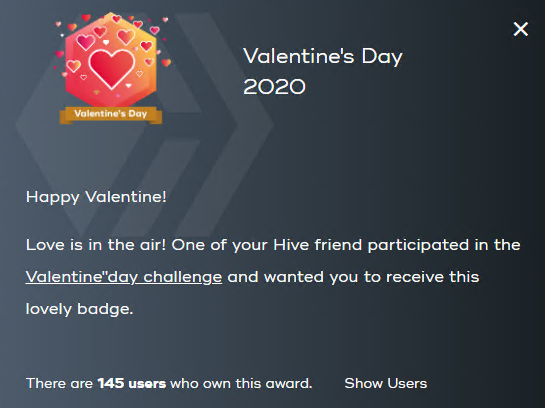Show users who own this award
This screenshot has height=408, width=545.
tap(385, 383)
